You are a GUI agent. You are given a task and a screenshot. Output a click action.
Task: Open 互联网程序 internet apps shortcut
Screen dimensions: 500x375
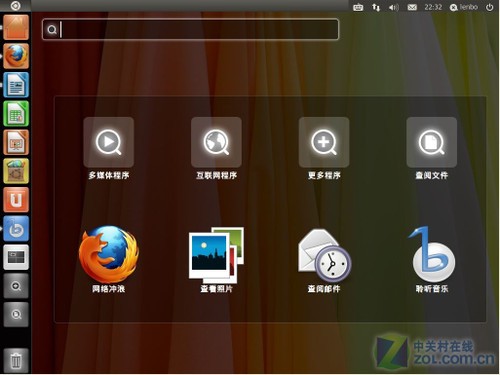216,148
